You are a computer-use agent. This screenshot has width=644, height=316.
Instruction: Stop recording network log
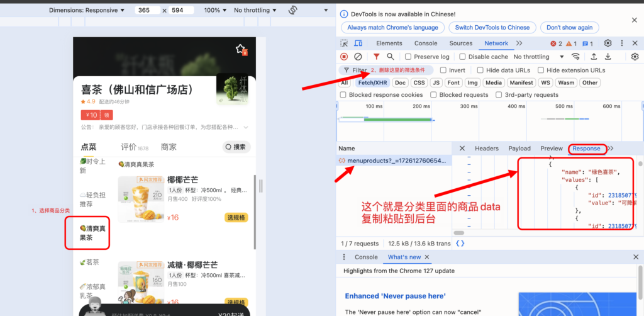(x=344, y=57)
